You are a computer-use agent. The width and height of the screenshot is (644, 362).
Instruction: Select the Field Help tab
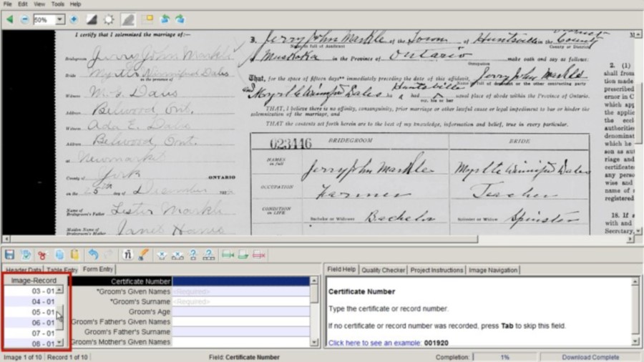click(341, 269)
